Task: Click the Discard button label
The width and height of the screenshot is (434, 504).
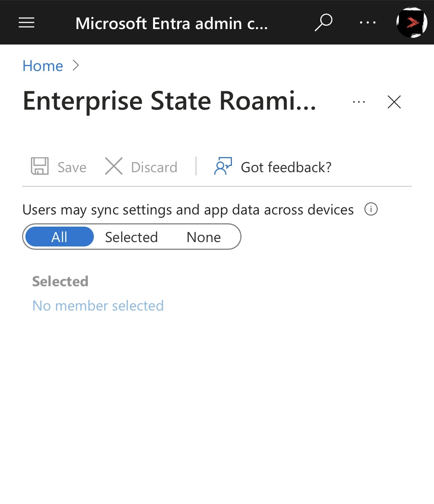Action: point(154,167)
